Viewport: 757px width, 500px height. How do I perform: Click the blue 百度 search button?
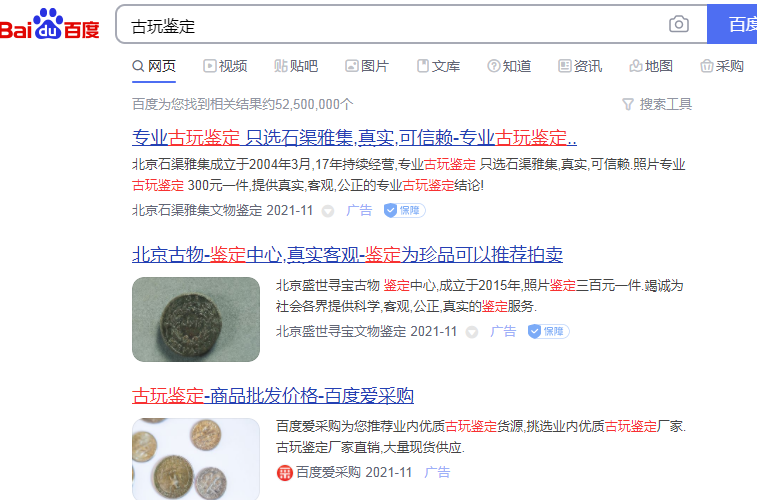pos(732,24)
